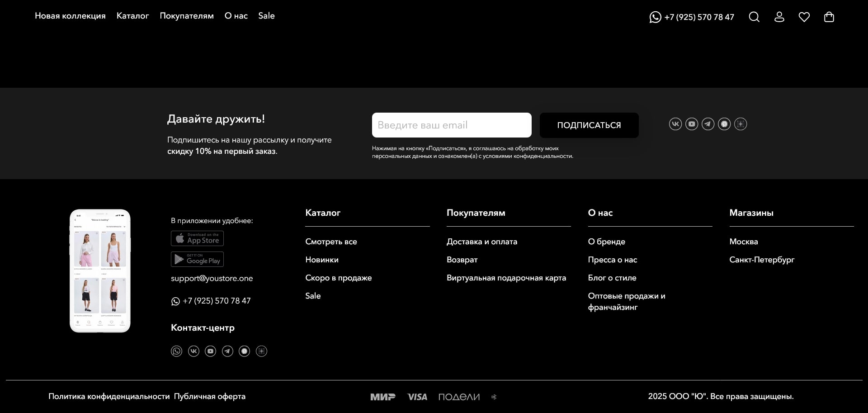Open the Доставка и оплата link
Viewport: 868px width, 413px height.
coord(481,242)
